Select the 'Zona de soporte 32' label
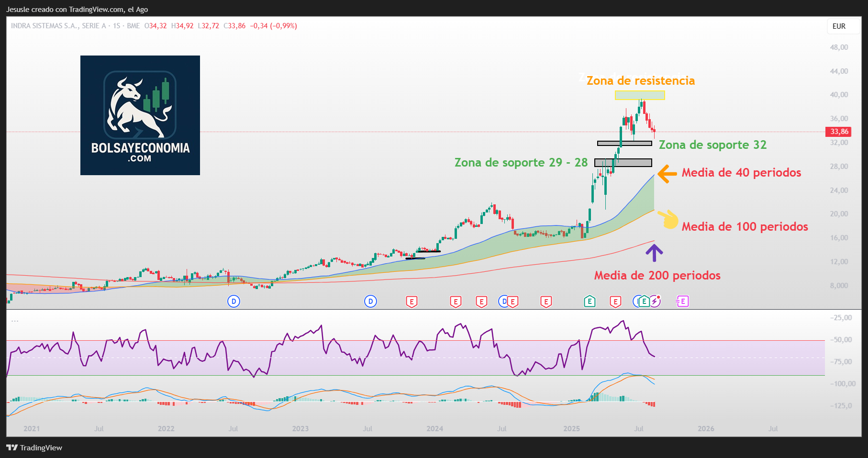The width and height of the screenshot is (868, 458). (x=712, y=145)
